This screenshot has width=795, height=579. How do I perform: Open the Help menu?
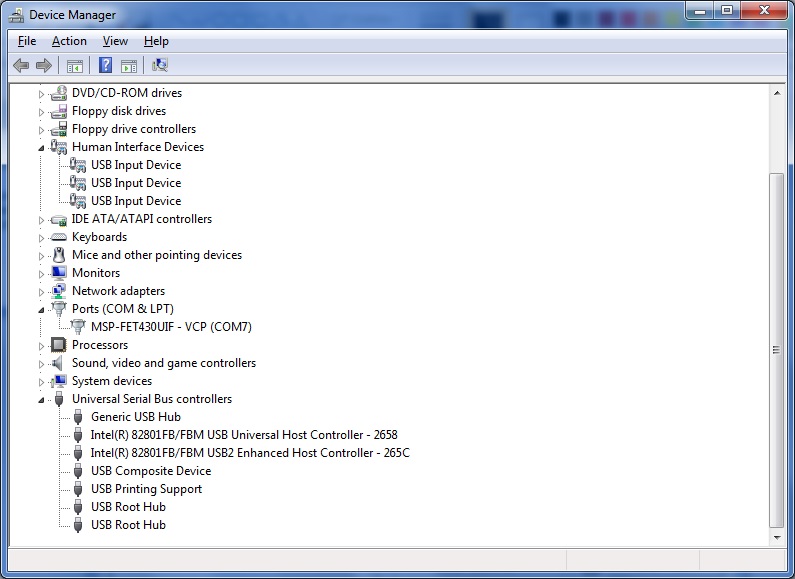(156, 41)
